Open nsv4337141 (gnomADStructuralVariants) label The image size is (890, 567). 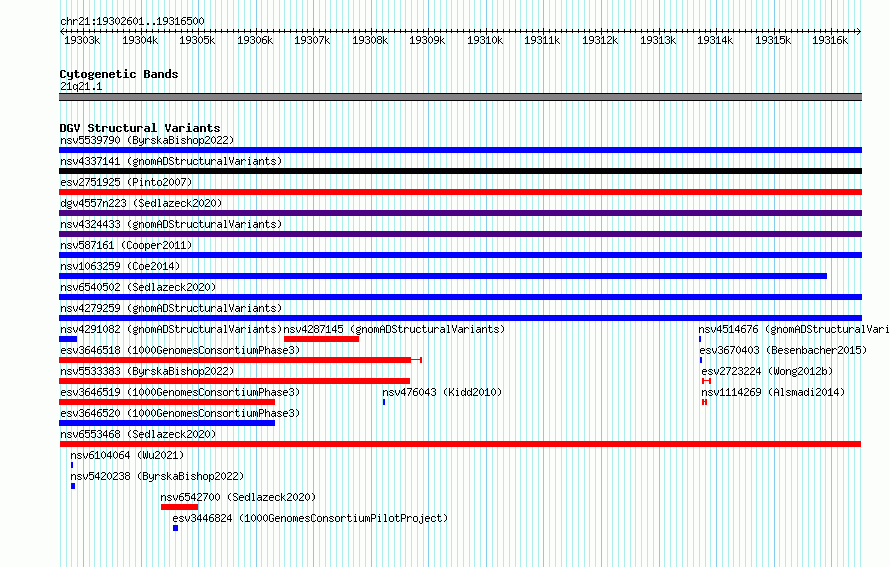click(171, 161)
